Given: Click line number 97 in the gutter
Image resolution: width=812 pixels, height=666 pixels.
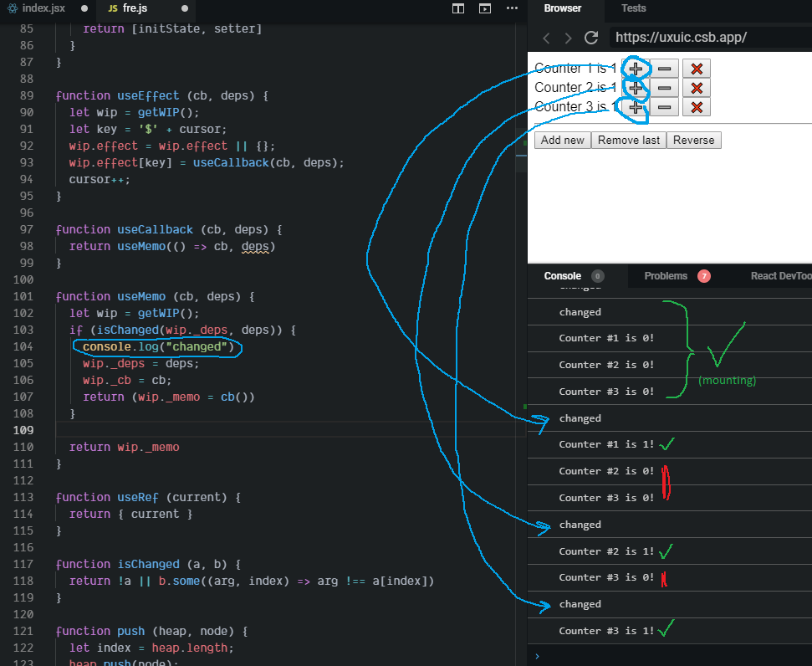Looking at the screenshot, I should 27,229.
